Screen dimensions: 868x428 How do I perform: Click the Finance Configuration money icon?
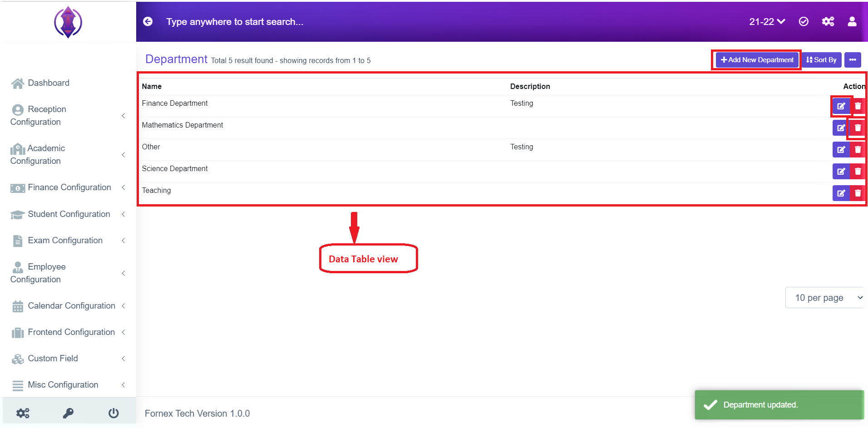click(x=18, y=188)
